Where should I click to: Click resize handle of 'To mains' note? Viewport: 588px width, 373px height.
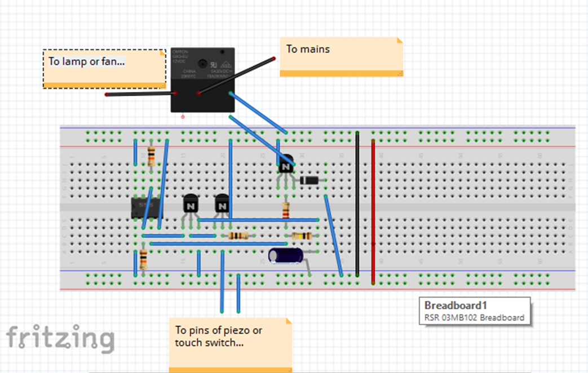coord(400,74)
